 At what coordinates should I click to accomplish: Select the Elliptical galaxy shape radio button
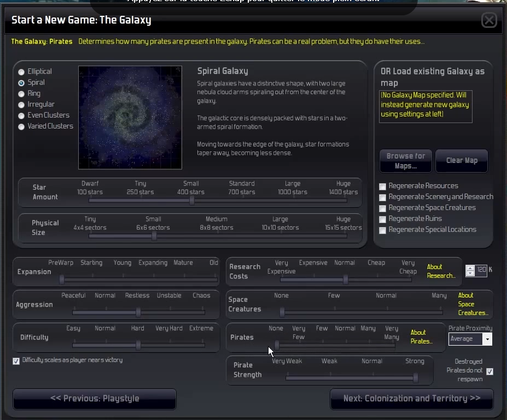21,72
